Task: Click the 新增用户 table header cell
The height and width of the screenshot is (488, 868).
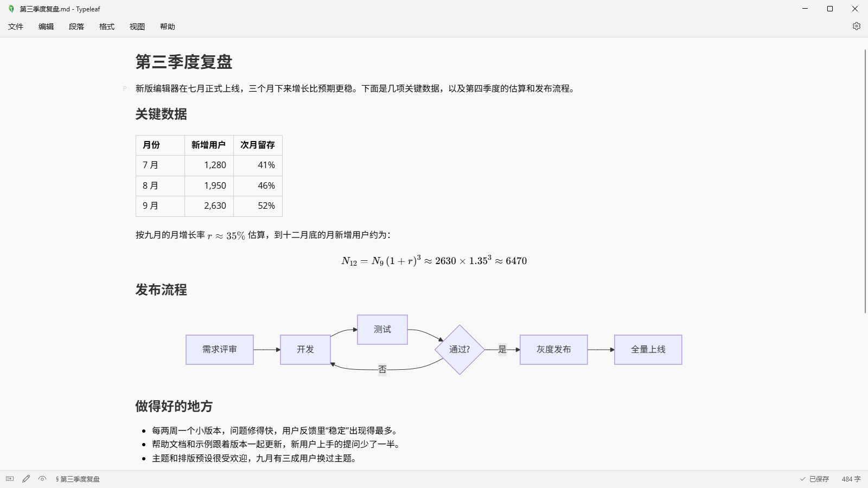Action: (209, 145)
